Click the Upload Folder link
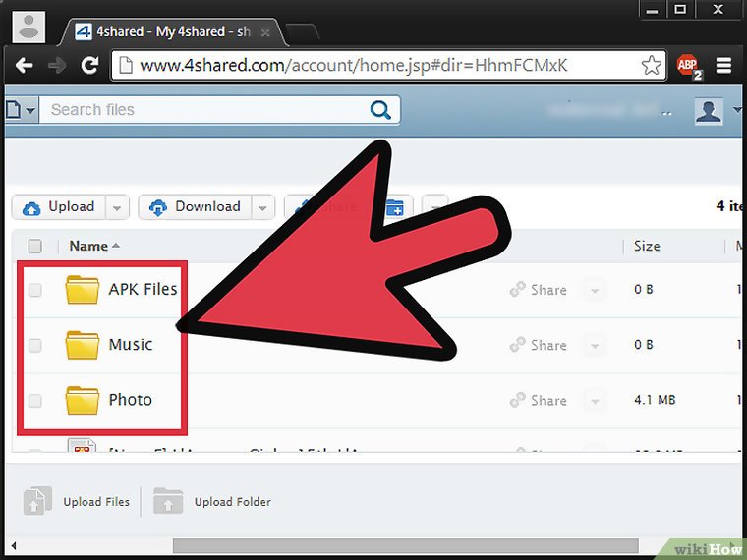The width and height of the screenshot is (747, 560). 232,502
